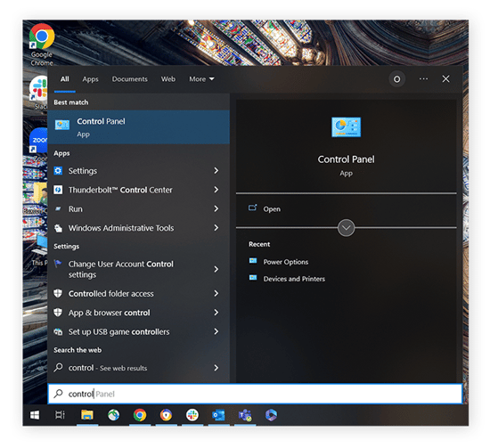This screenshot has height=448, width=490.
Task: Expand more actions with the down chevron circle
Action: click(346, 228)
